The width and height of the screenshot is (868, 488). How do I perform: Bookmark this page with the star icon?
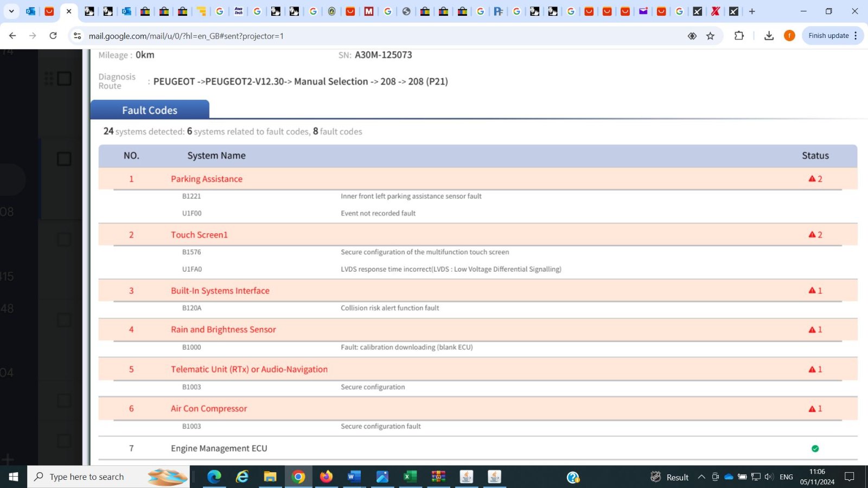point(710,36)
